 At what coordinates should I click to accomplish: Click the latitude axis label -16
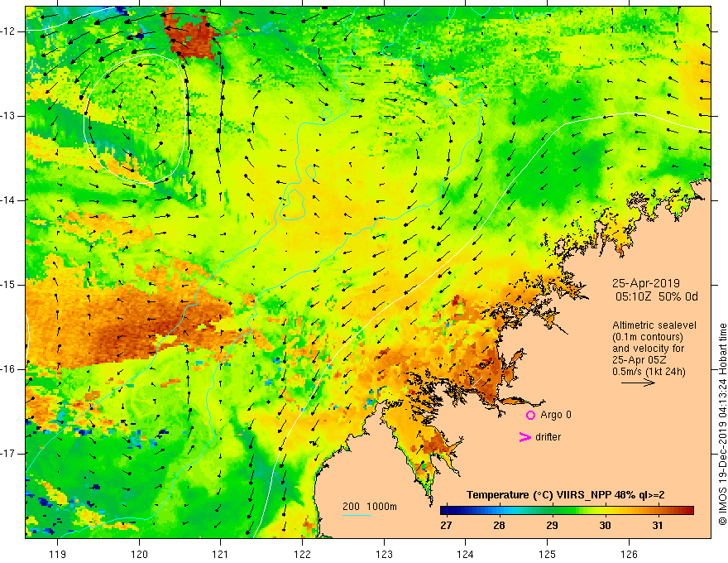(9, 369)
